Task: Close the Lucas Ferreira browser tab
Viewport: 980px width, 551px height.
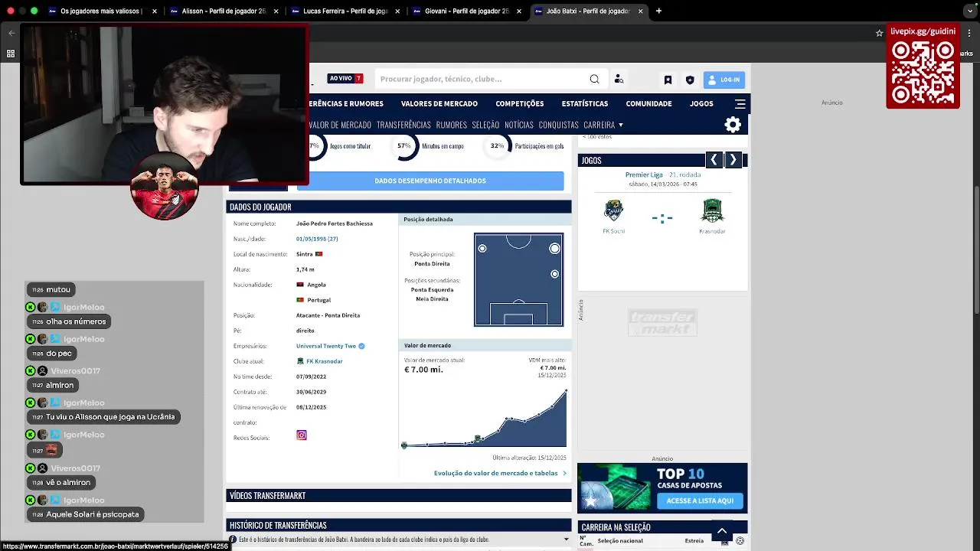Action: coord(397,11)
